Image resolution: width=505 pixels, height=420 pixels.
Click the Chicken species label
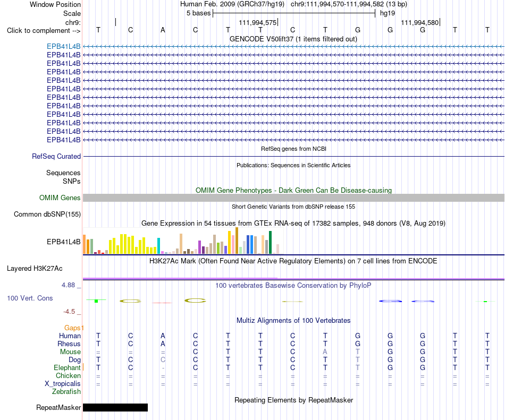point(68,375)
